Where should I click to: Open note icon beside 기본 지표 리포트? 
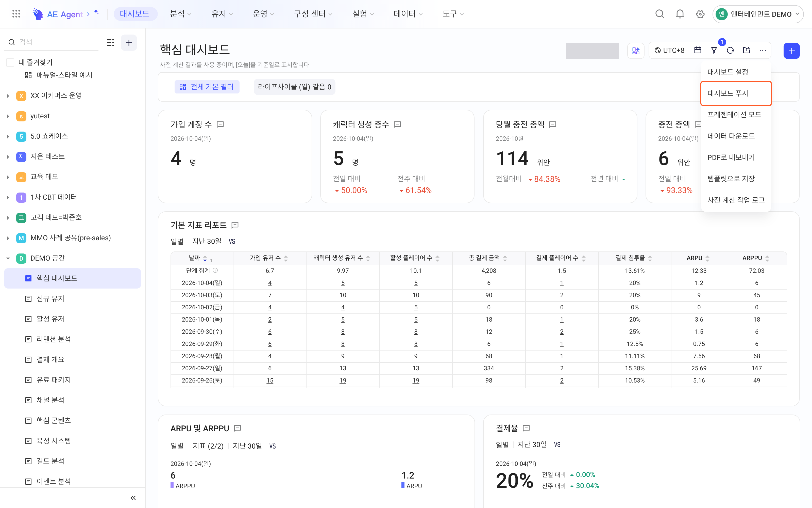click(235, 225)
